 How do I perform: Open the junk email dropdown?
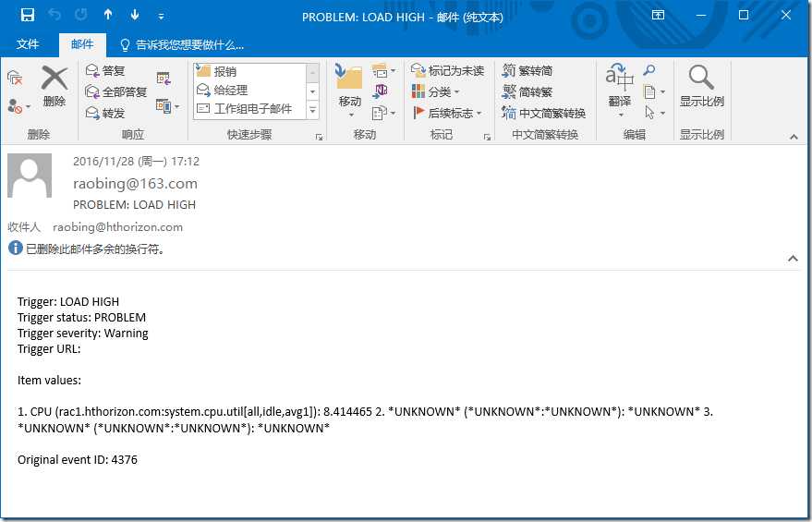pos(18,106)
